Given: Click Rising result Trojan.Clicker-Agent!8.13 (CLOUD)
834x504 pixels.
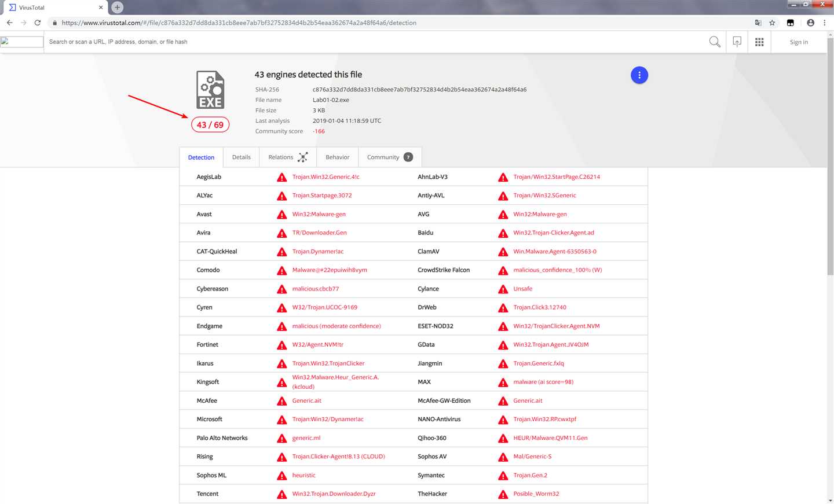Looking at the screenshot, I should (338, 457).
